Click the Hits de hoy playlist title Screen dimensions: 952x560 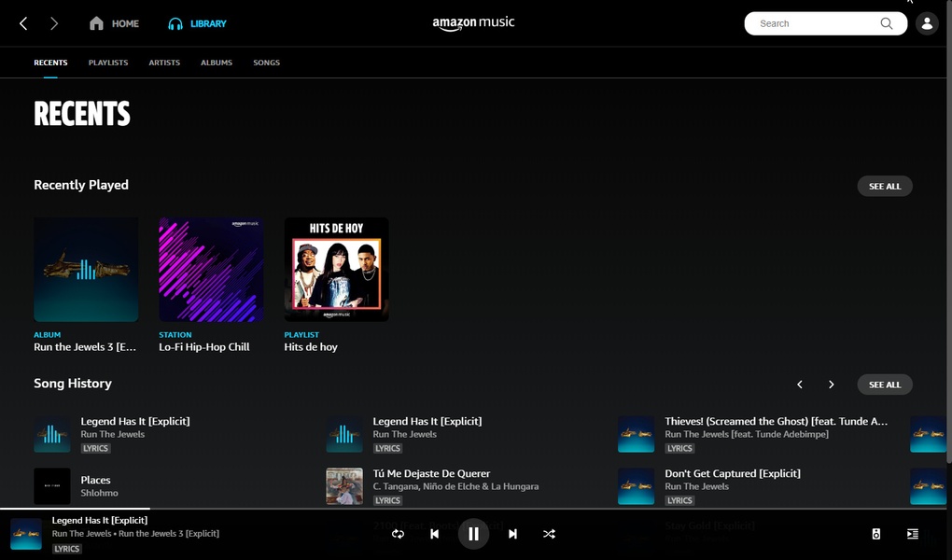tap(311, 347)
